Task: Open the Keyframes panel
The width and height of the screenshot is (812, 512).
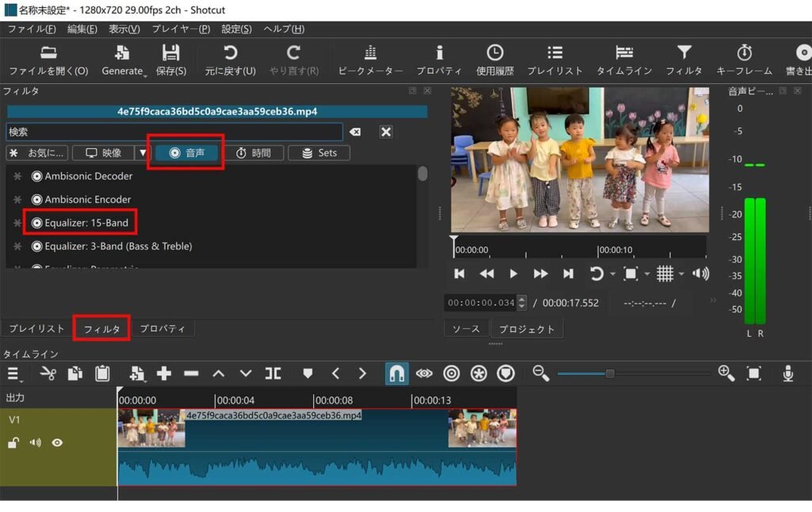Action: pyautogui.click(x=744, y=59)
